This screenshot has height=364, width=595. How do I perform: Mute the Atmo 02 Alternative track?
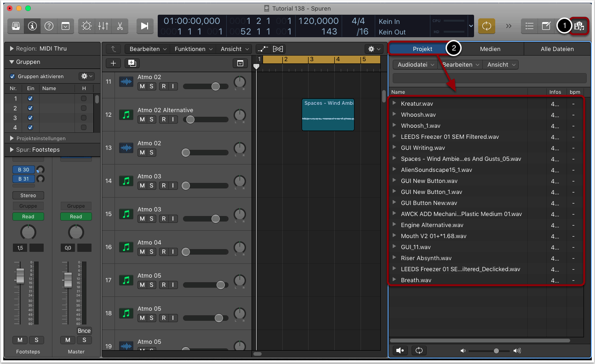(142, 119)
